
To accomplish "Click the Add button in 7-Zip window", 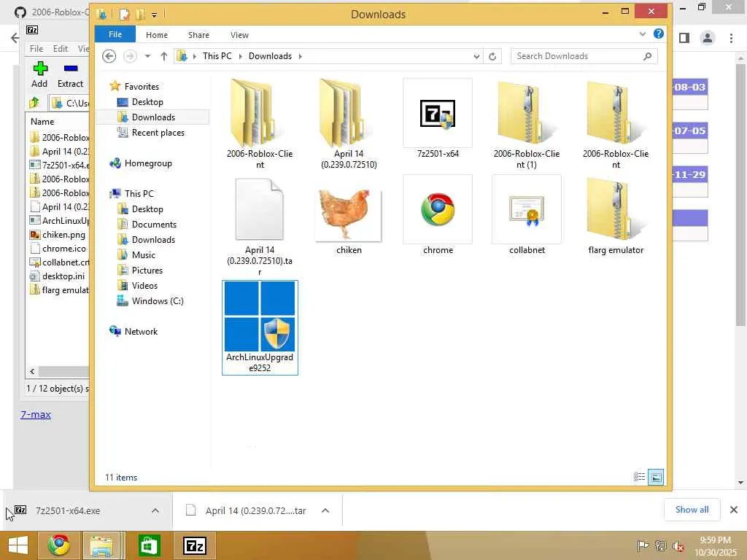I will [x=39, y=75].
